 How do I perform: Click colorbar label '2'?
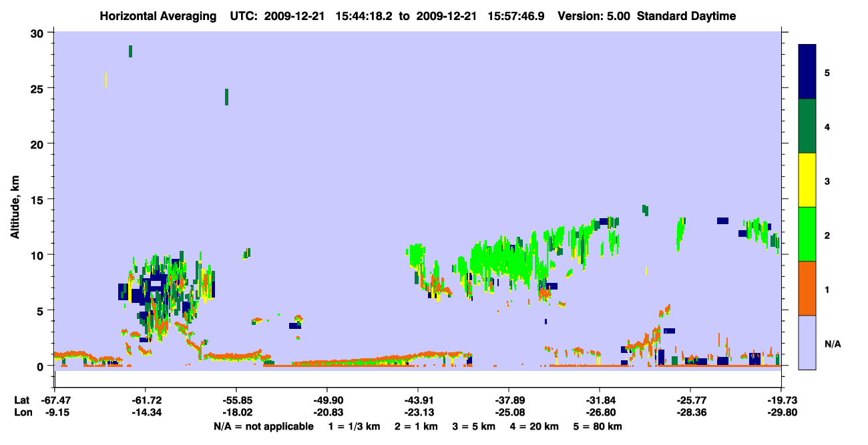pyautogui.click(x=827, y=235)
